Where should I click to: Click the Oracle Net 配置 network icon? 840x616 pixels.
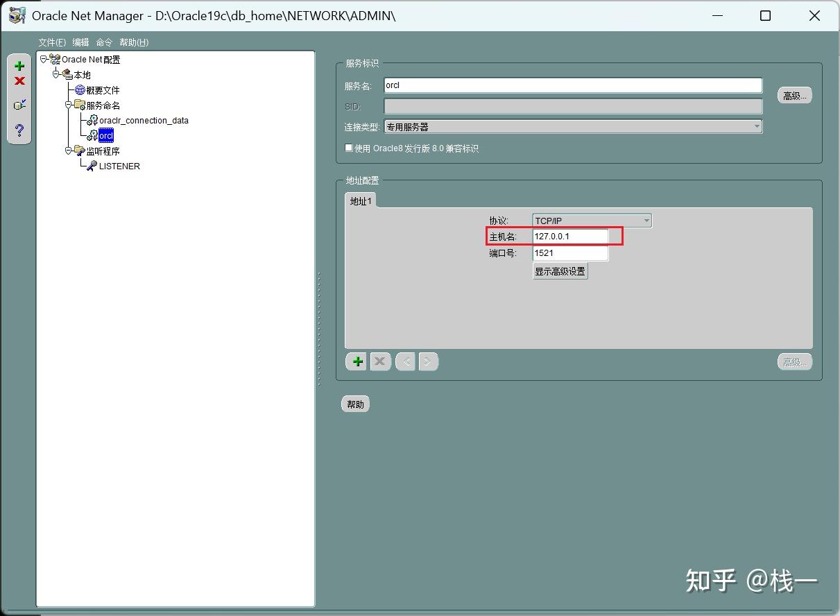[x=55, y=60]
